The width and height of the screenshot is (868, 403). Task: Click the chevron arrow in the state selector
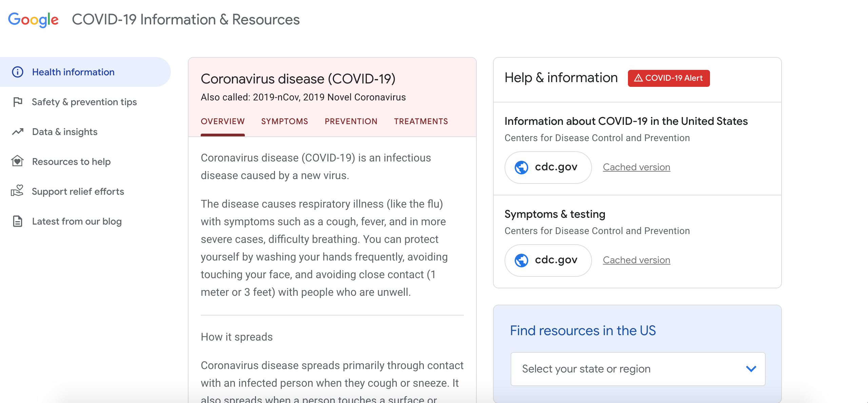751,369
